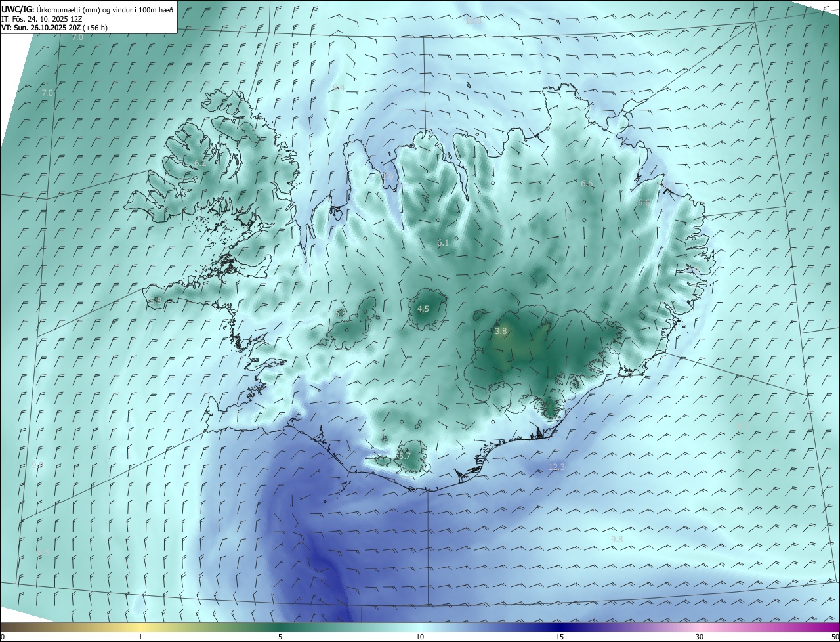The width and height of the screenshot is (840, 642).
Task: Click the 1 label on the color scale
Action: click(140, 637)
